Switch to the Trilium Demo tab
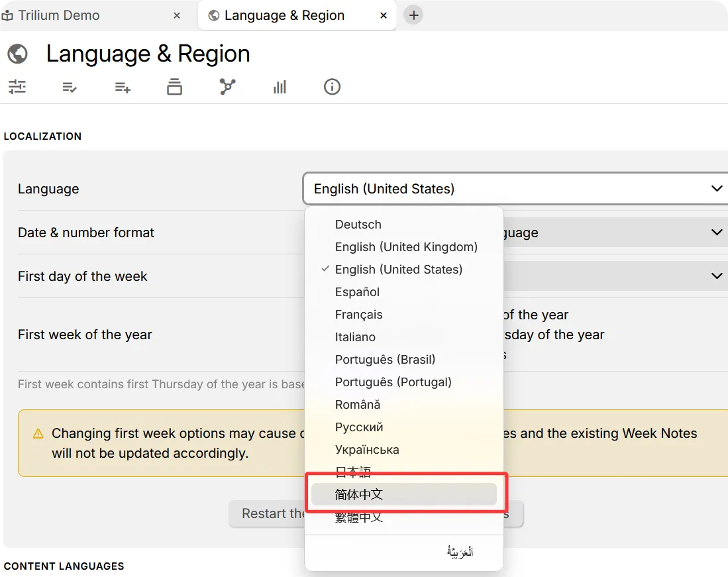This screenshot has width=728, height=577. tap(60, 15)
